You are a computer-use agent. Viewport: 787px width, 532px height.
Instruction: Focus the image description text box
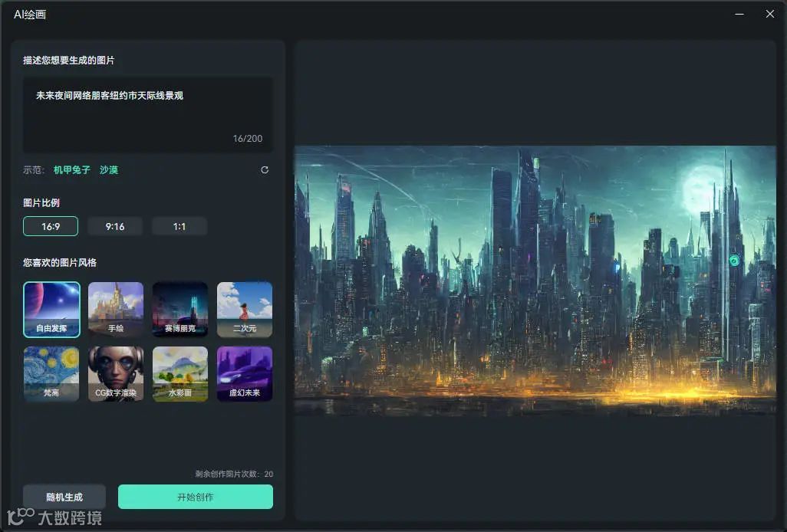pos(148,115)
